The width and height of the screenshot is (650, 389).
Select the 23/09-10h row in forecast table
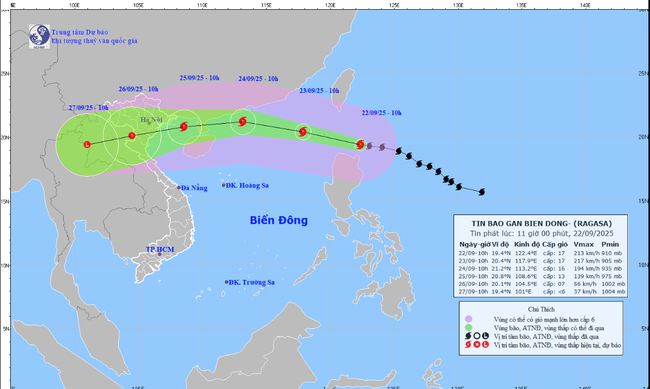tap(541, 261)
